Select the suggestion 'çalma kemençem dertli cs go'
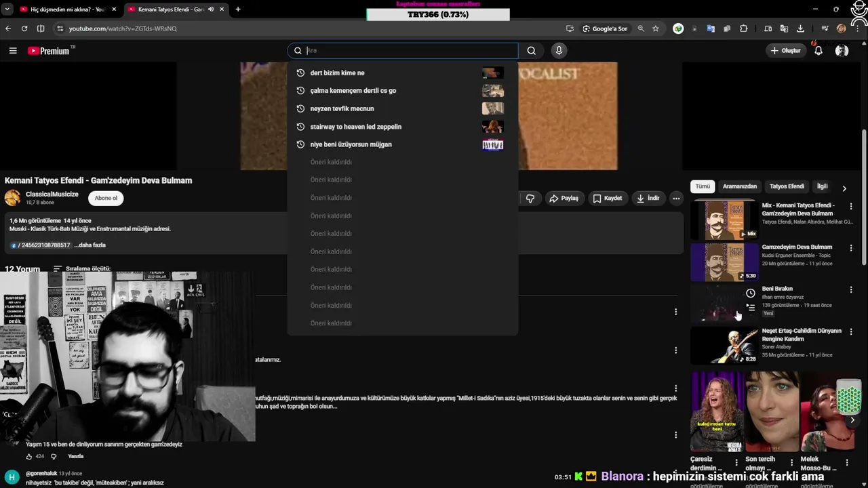Viewport: 868px width, 488px height. (402, 90)
